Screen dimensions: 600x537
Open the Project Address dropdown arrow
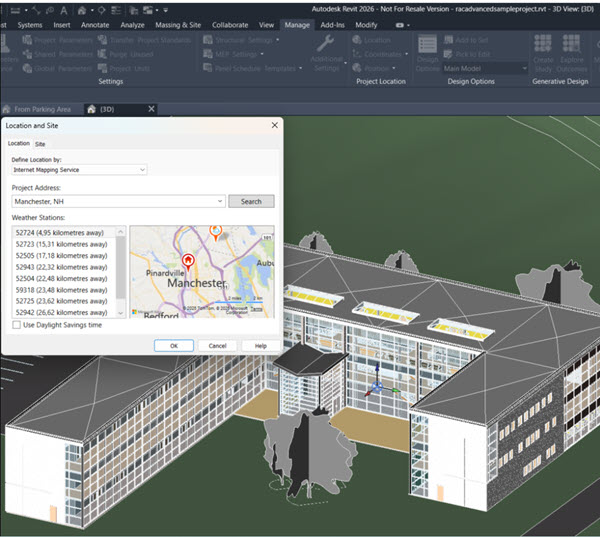click(x=219, y=201)
